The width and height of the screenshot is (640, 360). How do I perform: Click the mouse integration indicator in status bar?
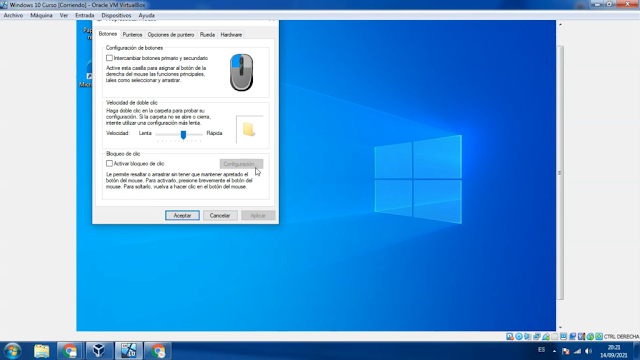tap(590, 336)
